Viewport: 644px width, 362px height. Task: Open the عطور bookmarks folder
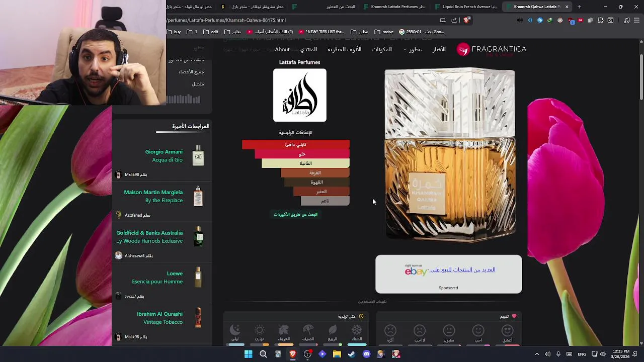[x=360, y=32]
